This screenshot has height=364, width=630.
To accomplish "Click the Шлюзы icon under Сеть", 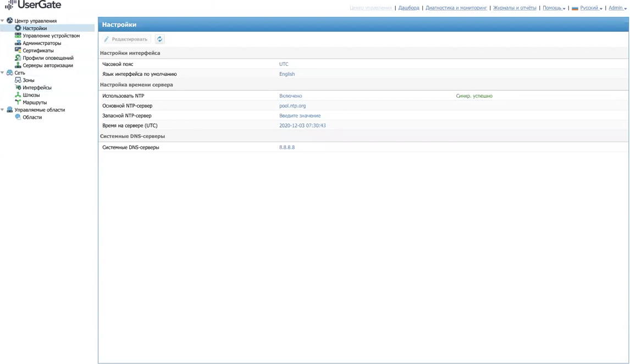I will coord(18,95).
